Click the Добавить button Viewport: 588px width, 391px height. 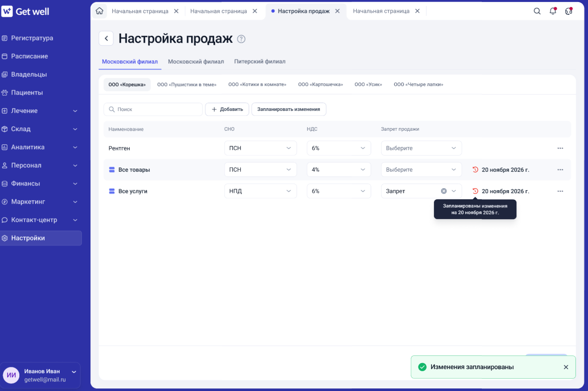click(227, 109)
